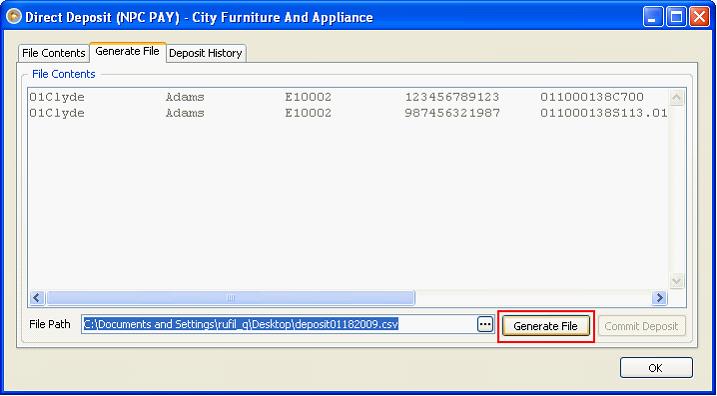Select the Generate File tab

(127, 51)
